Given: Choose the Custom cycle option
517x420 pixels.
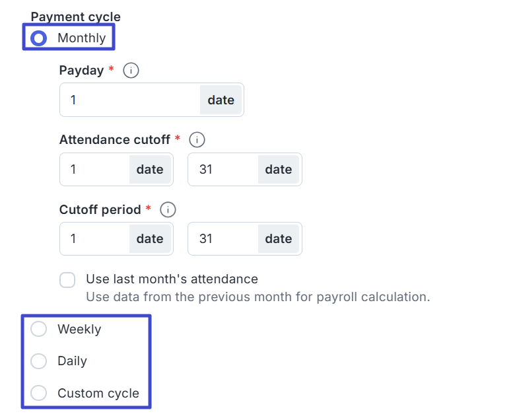Looking at the screenshot, I should (x=39, y=394).
